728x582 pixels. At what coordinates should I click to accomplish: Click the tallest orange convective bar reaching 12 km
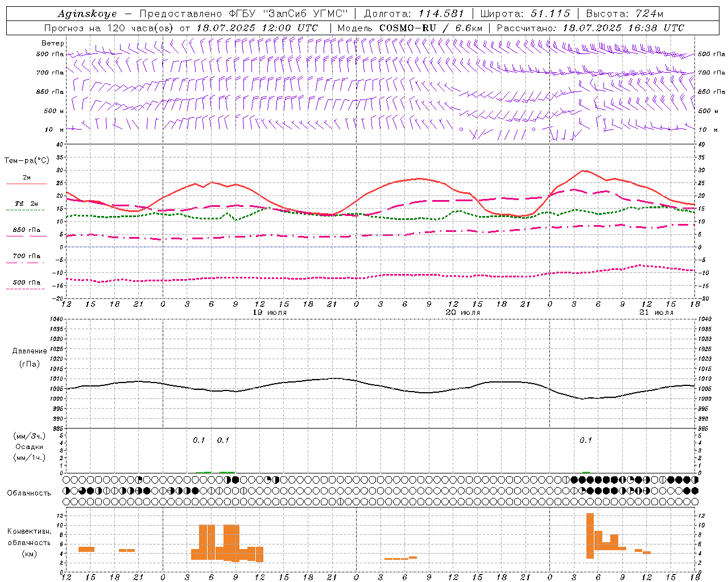(x=590, y=536)
